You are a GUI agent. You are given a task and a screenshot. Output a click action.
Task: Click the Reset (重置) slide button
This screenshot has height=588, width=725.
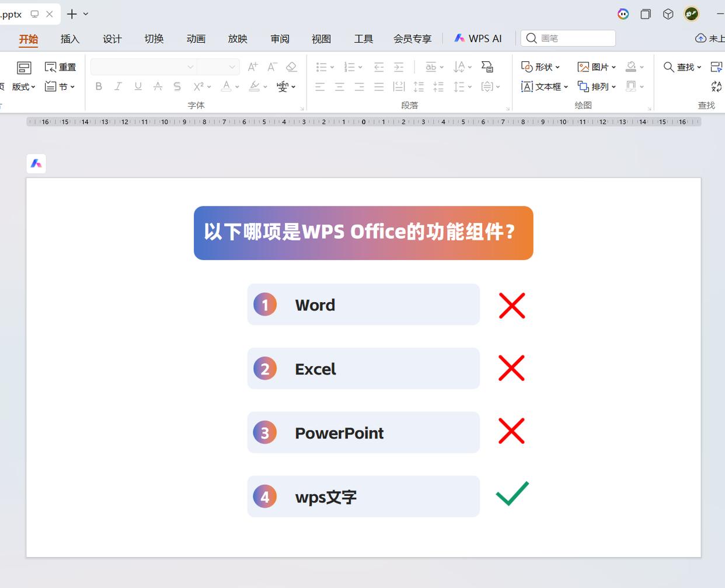[x=60, y=67]
